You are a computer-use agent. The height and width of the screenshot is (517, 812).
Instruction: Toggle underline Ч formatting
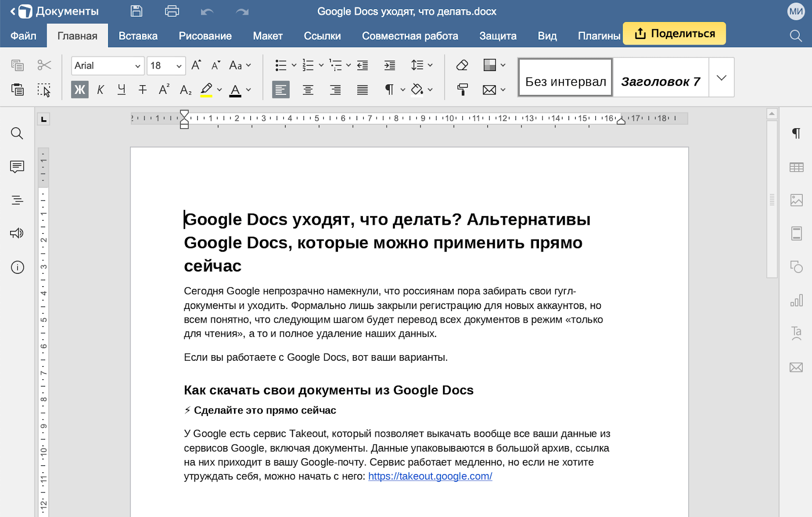tap(121, 90)
